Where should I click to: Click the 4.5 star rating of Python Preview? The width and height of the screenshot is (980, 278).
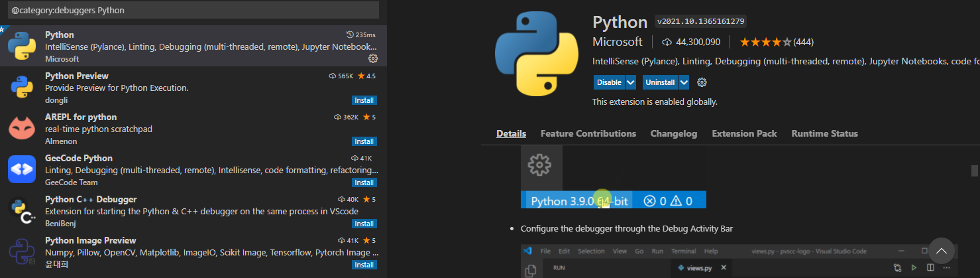click(366, 76)
